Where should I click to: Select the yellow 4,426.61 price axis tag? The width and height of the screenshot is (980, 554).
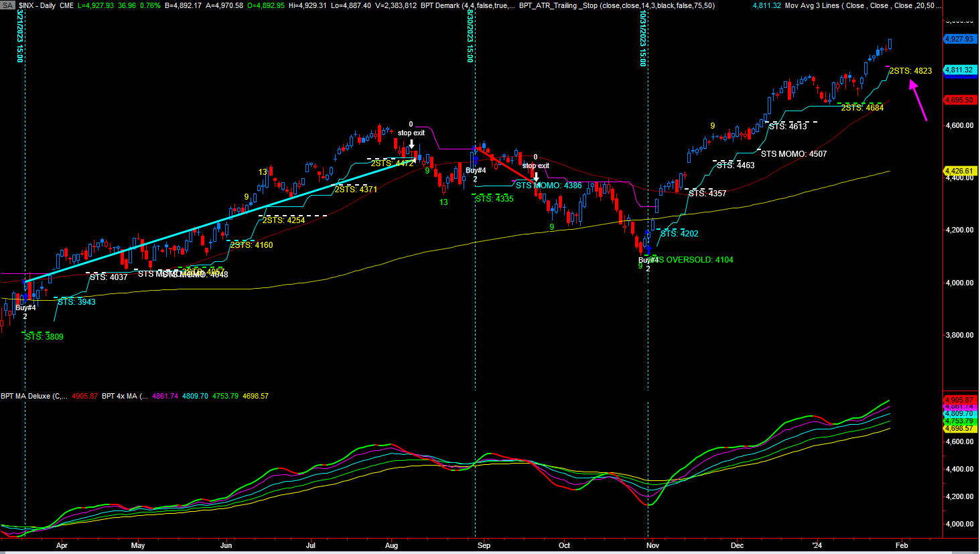click(x=959, y=171)
